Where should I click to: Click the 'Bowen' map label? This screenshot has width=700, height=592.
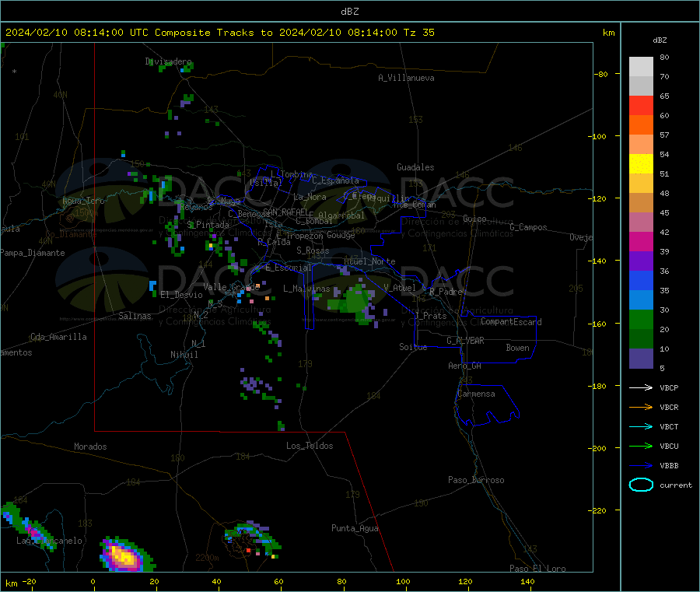click(x=517, y=348)
